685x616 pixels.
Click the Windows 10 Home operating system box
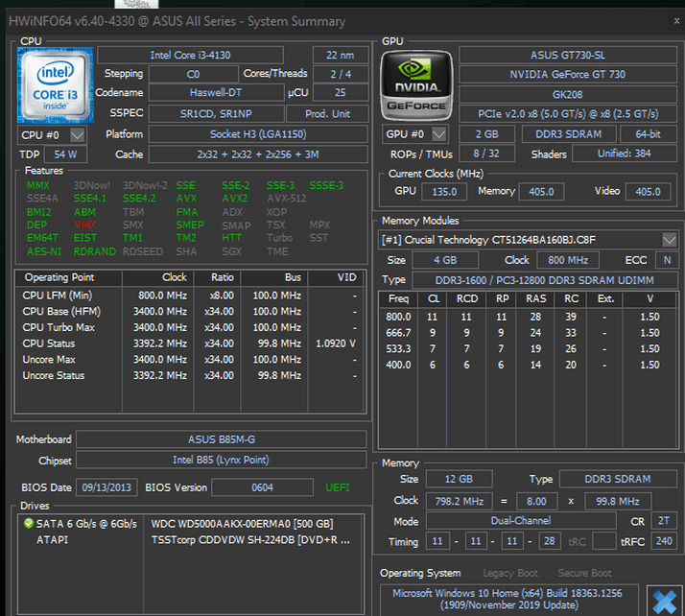point(508,599)
